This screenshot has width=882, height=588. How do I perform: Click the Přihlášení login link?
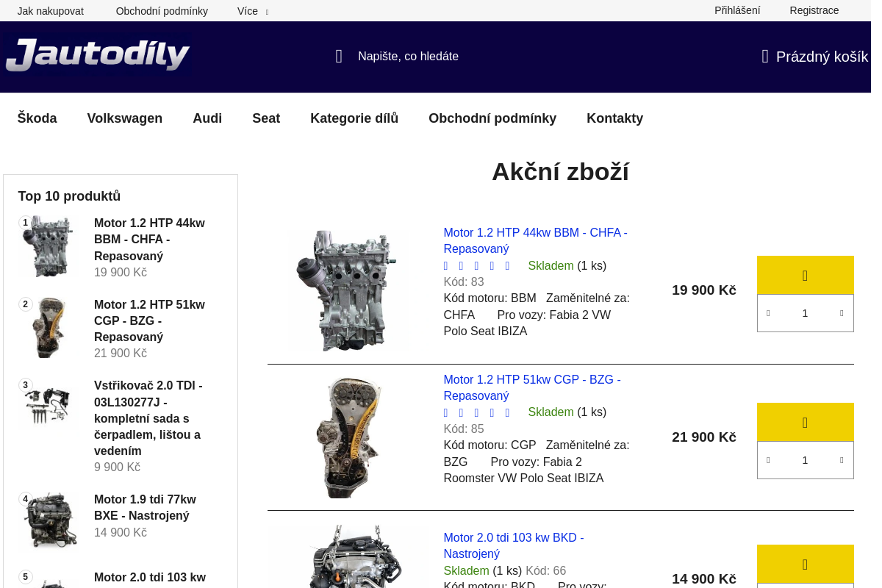coord(736,10)
